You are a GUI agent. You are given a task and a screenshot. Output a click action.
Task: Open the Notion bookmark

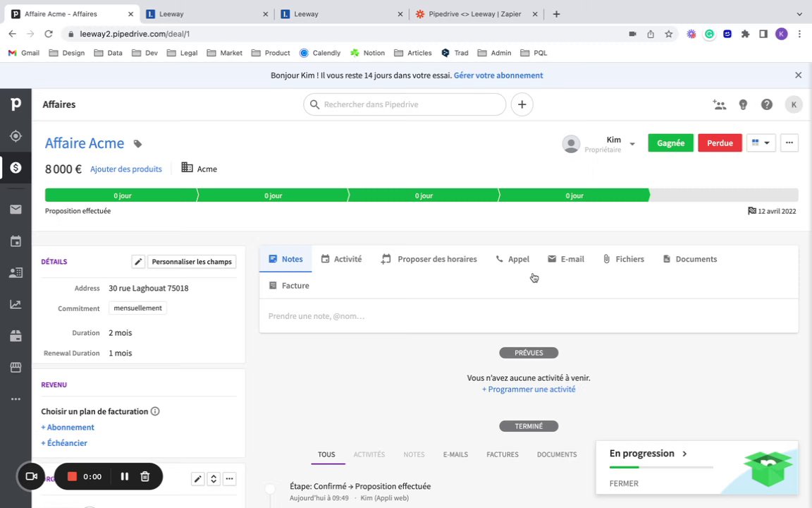click(367, 53)
